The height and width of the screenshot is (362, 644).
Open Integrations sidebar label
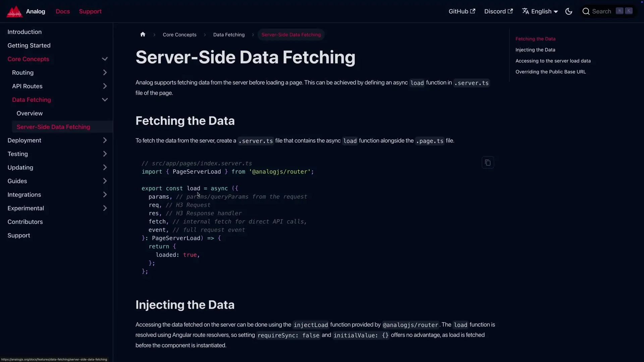click(24, 195)
